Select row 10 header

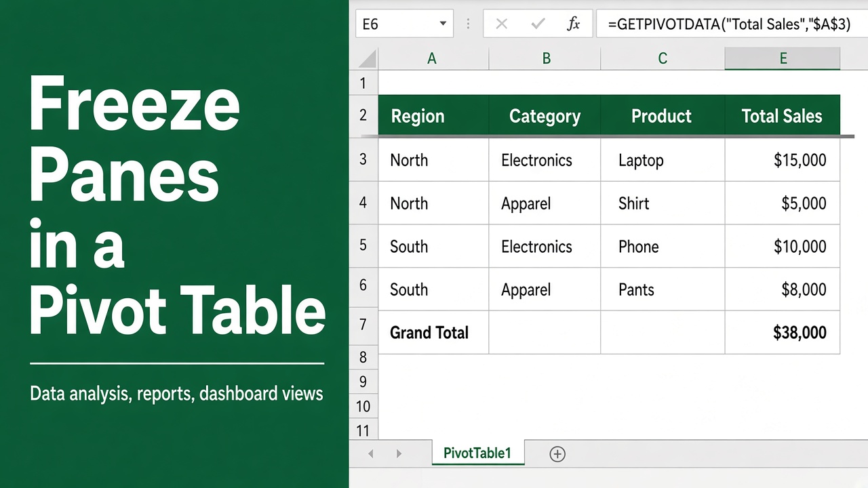(363, 407)
